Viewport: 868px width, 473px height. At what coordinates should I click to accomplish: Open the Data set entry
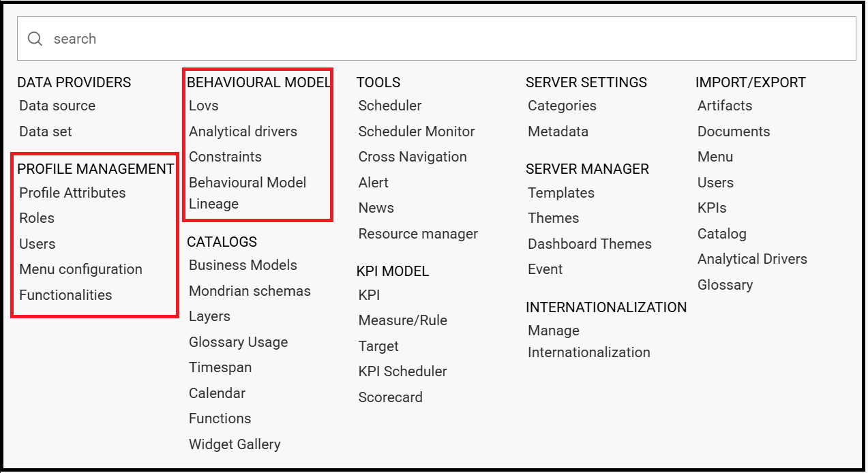click(46, 132)
